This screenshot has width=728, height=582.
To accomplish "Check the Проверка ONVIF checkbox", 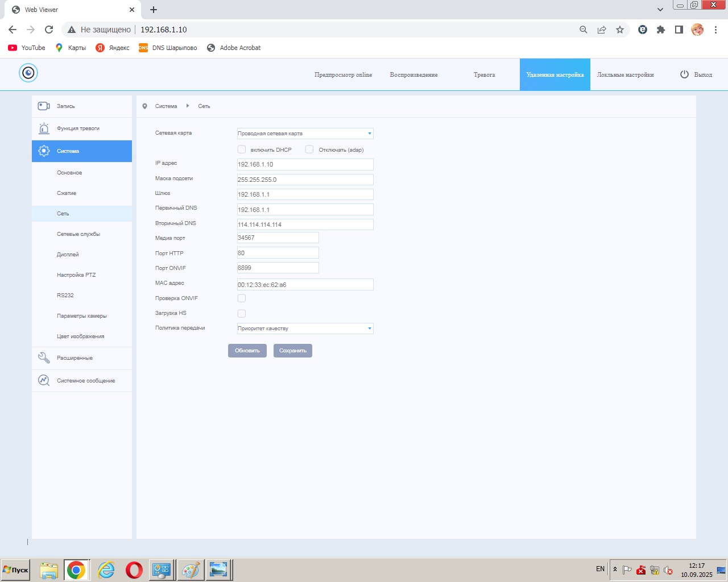I will (242, 298).
